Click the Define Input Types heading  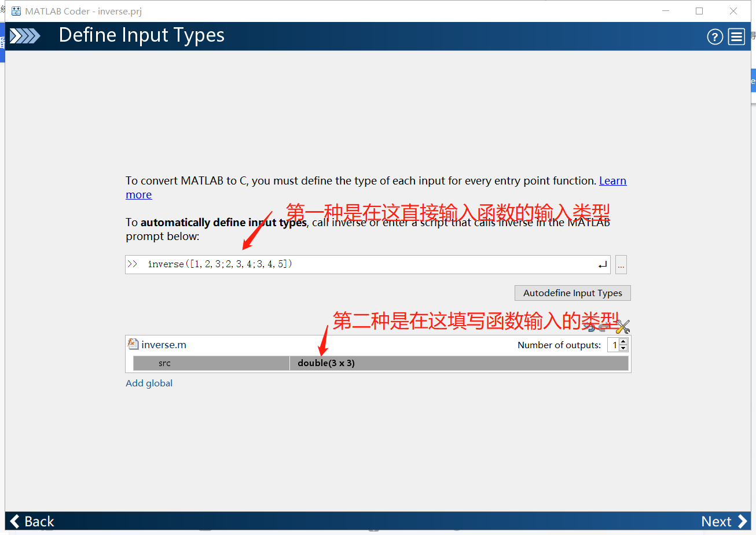click(x=142, y=35)
